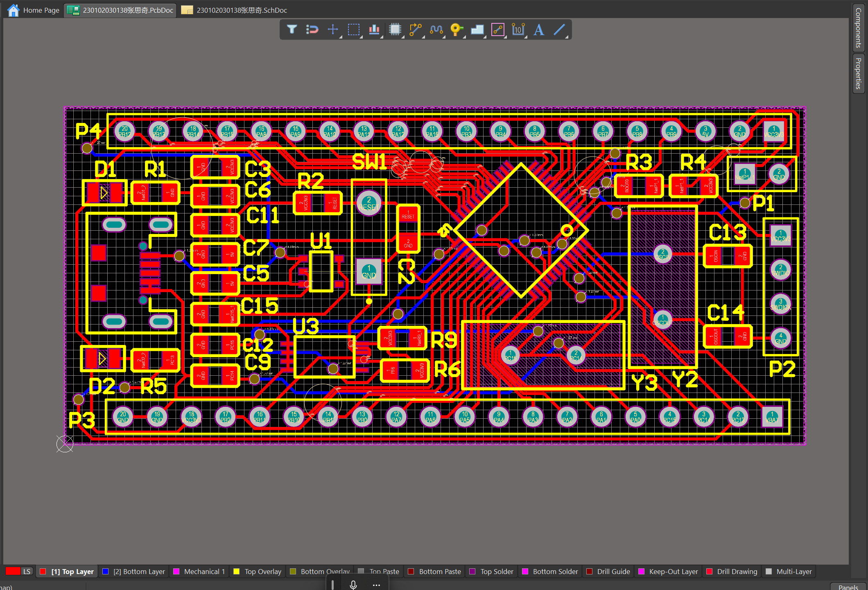Image resolution: width=868 pixels, height=590 pixels.
Task: Click the Place Line tool icon
Action: coord(559,29)
